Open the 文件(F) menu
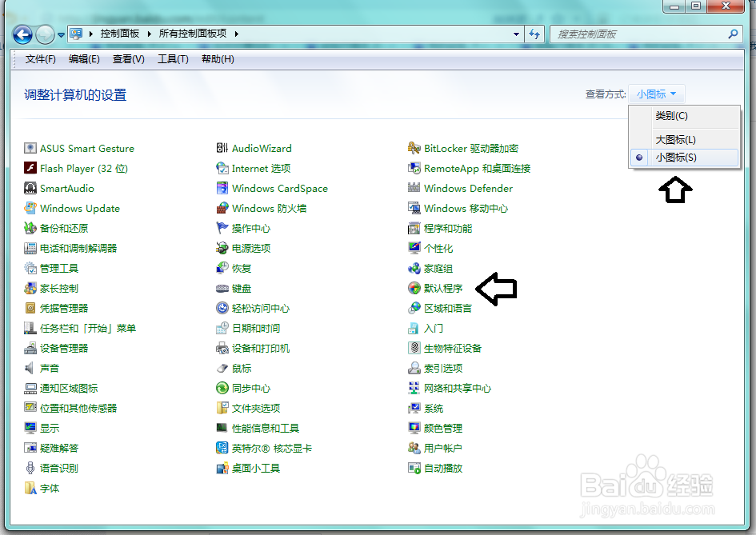 [x=41, y=59]
